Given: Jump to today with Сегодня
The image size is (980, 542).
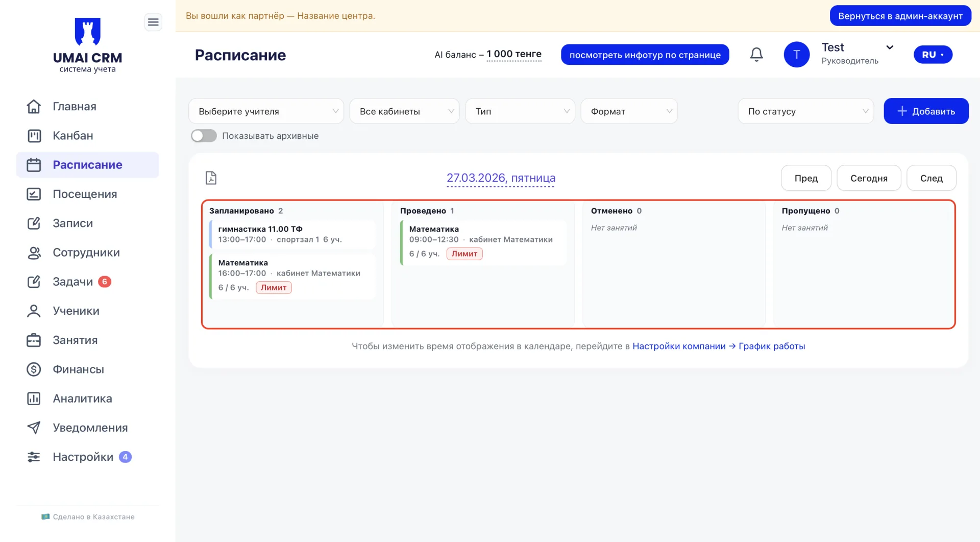Looking at the screenshot, I should pyautogui.click(x=869, y=178).
